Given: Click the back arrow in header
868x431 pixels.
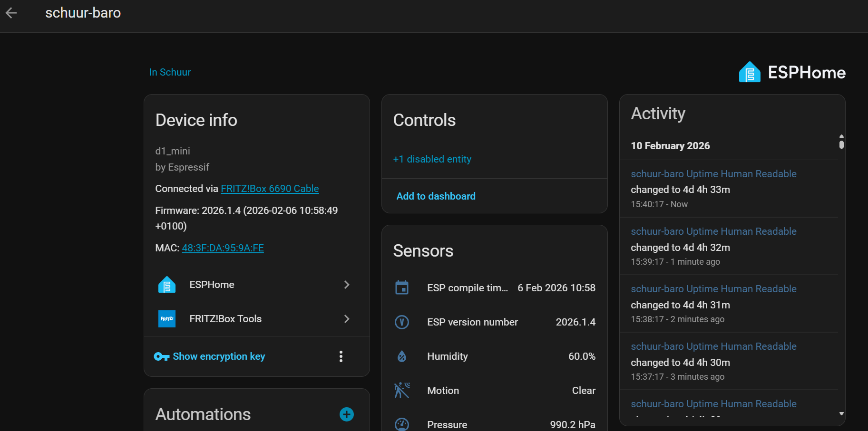Looking at the screenshot, I should pos(11,13).
